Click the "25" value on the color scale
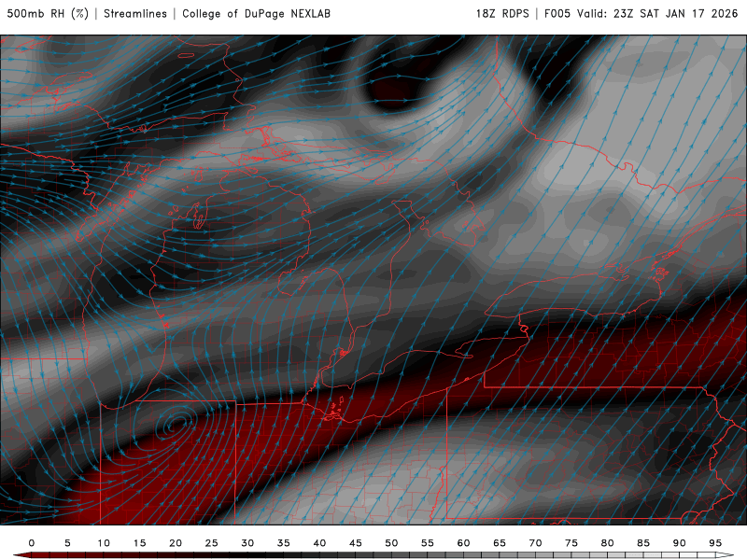This screenshot has width=747, height=560. point(212,543)
